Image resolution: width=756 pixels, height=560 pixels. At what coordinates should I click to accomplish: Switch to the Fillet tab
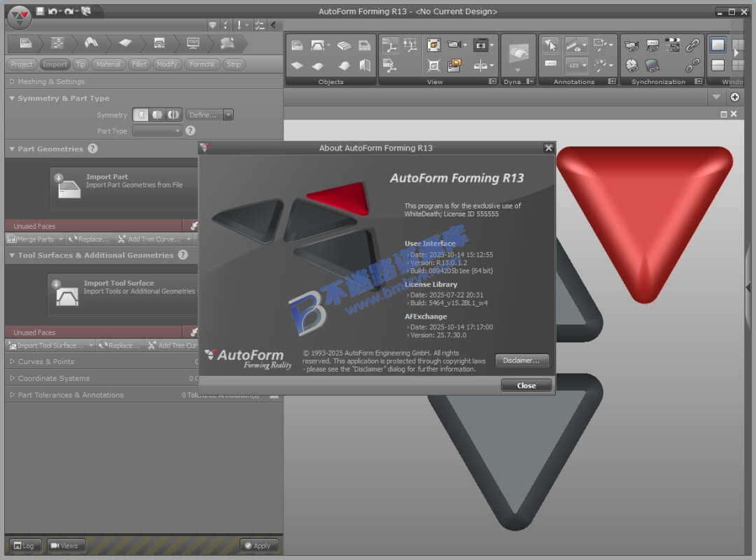(x=139, y=64)
